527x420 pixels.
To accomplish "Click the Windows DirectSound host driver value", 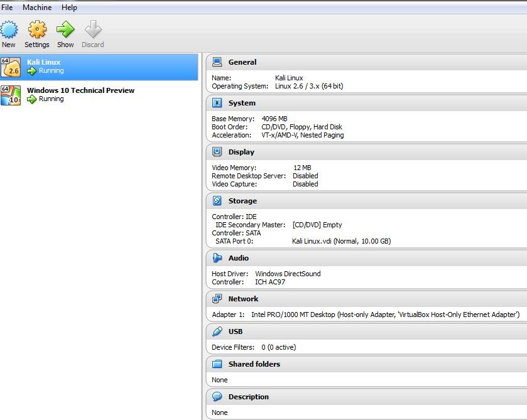I will point(288,274).
